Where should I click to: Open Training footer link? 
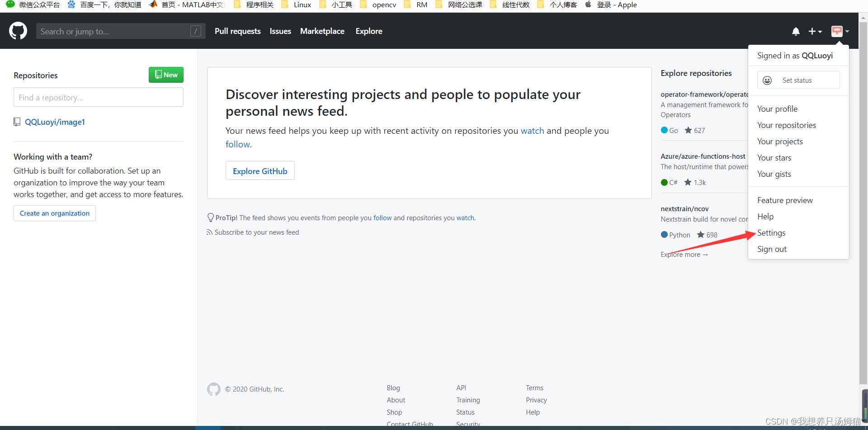[x=468, y=400]
